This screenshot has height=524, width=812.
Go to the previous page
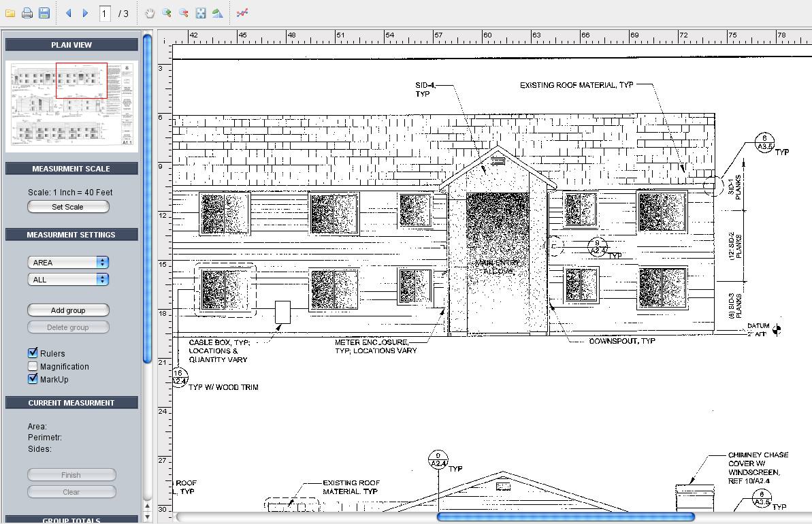pos(67,12)
